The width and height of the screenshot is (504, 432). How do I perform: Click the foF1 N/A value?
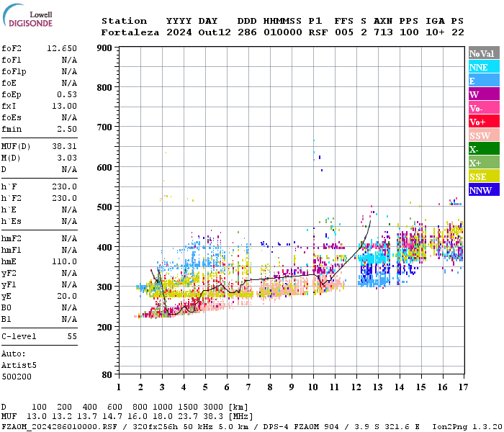69,60
